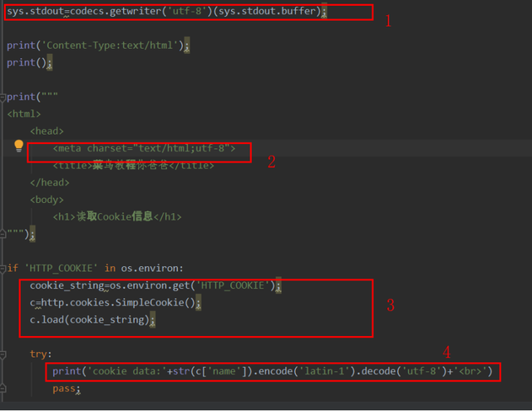The height and width of the screenshot is (411, 532).
Task: Click the c.load(cookie_string) line
Action: pyautogui.click(x=92, y=320)
